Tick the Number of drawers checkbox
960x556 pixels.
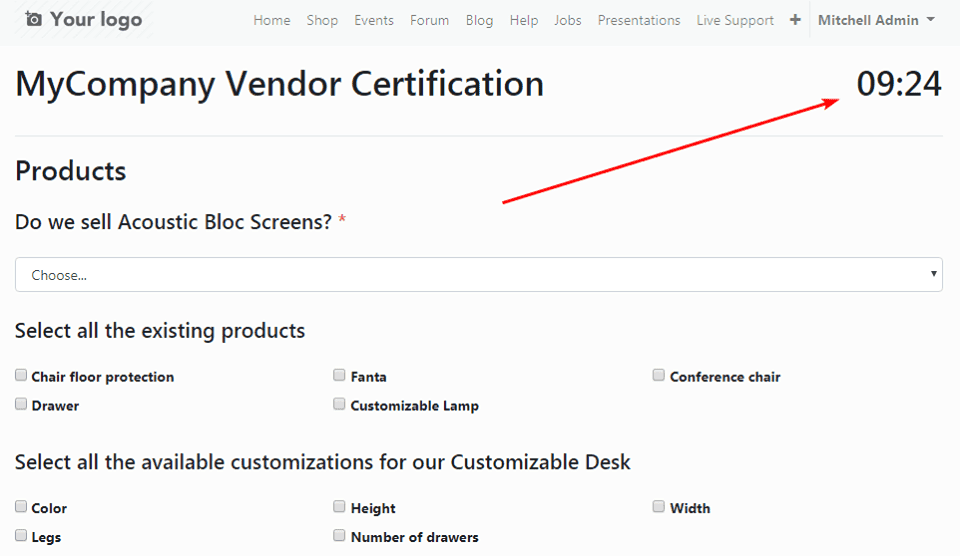[339, 535]
